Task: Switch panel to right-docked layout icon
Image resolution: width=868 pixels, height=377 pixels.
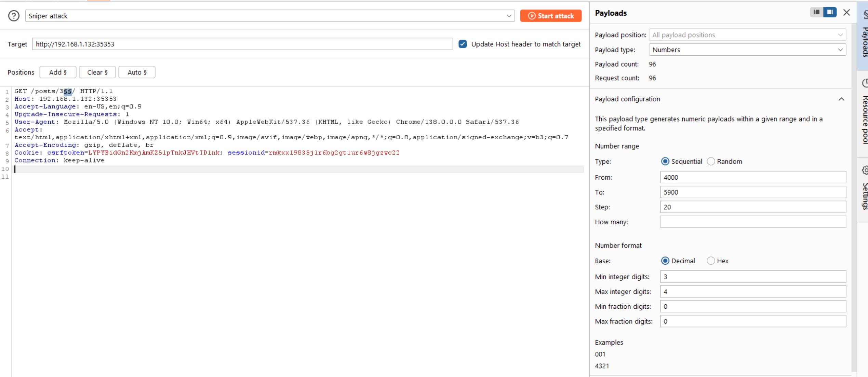Action: pyautogui.click(x=830, y=12)
